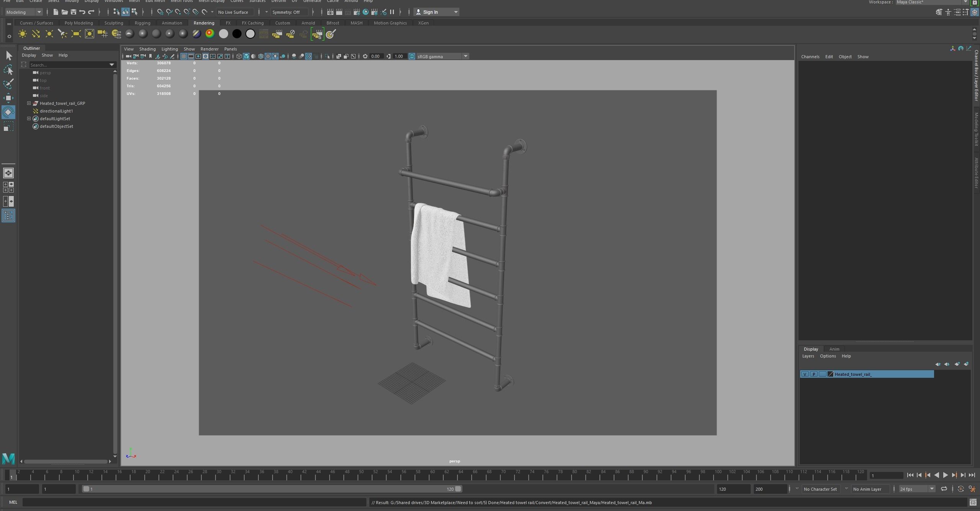Save the scene with the disk icon
This screenshot has width=980, height=511.
73,12
